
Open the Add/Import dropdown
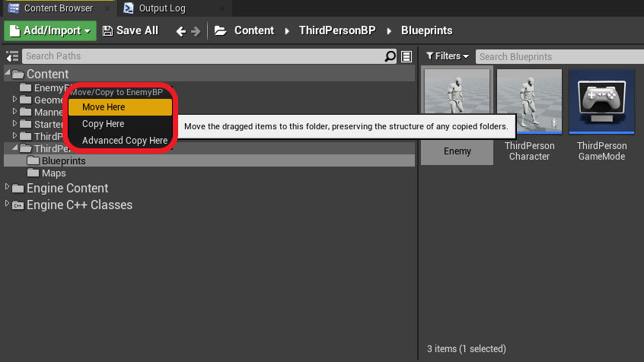(x=50, y=30)
